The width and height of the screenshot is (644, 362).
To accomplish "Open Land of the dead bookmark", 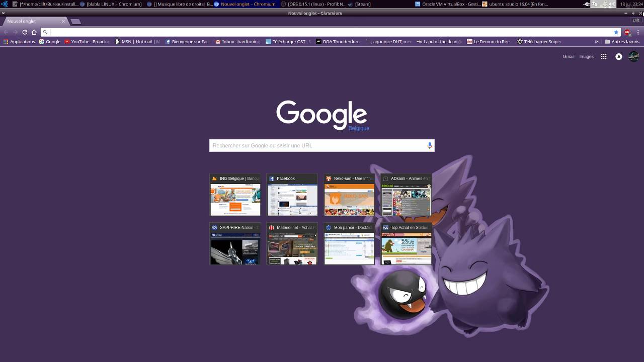I will pyautogui.click(x=439, y=42).
